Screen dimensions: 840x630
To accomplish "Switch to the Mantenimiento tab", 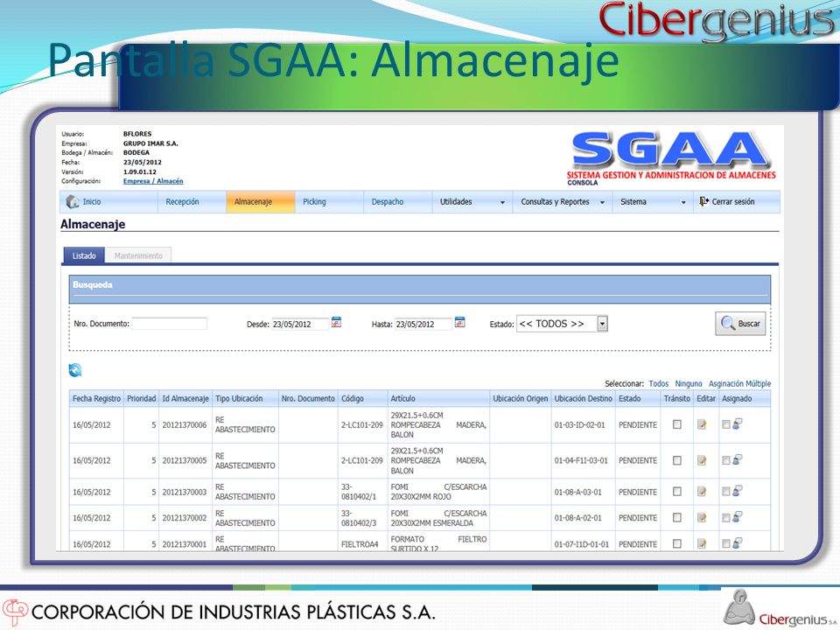I will [138, 256].
